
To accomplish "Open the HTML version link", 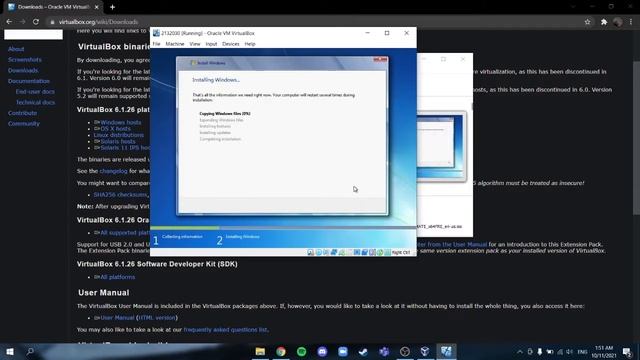I will click(157, 318).
